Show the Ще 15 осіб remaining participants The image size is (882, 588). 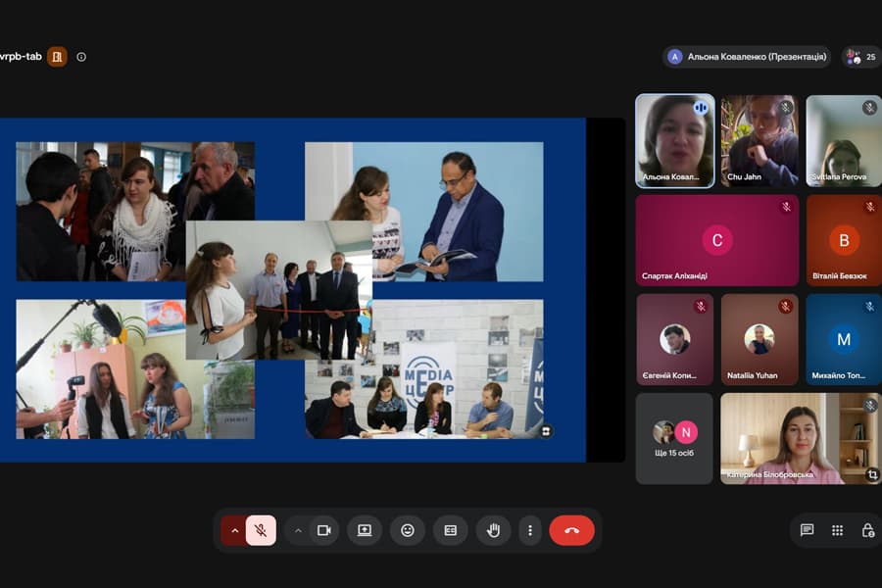pyautogui.click(x=674, y=438)
